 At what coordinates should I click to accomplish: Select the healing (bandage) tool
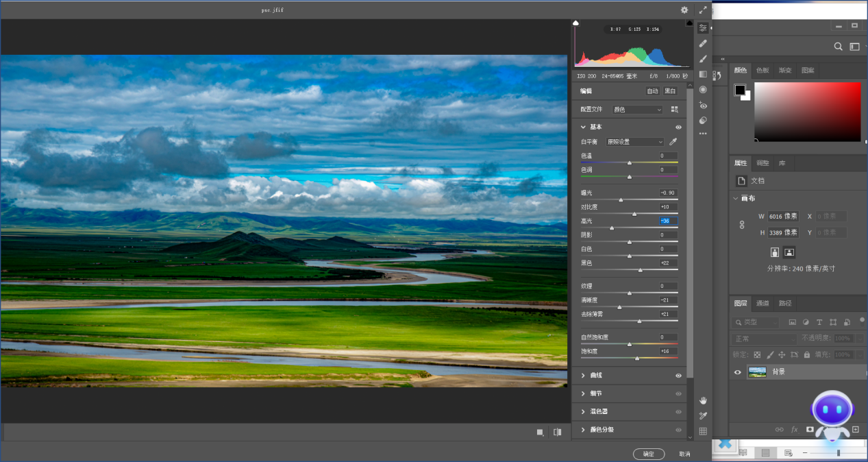pos(703,43)
